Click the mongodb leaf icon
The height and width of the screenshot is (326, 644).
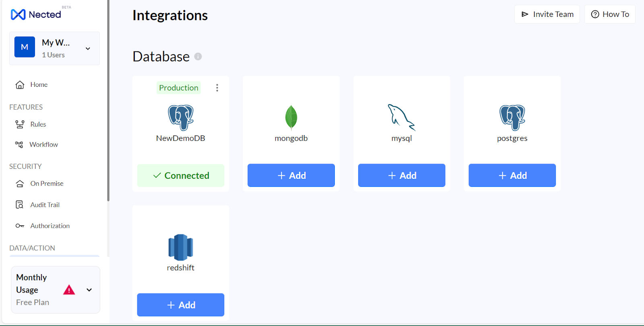[x=291, y=118]
